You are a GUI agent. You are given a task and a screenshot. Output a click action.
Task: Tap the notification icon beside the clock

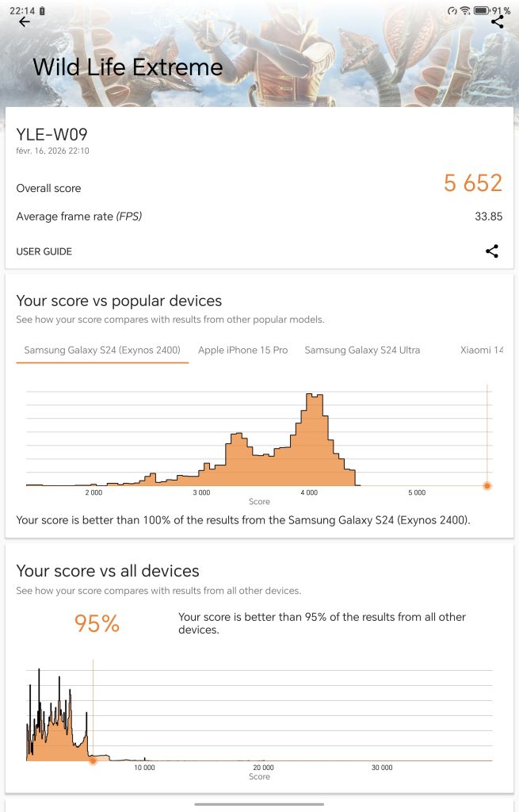[x=42, y=10]
